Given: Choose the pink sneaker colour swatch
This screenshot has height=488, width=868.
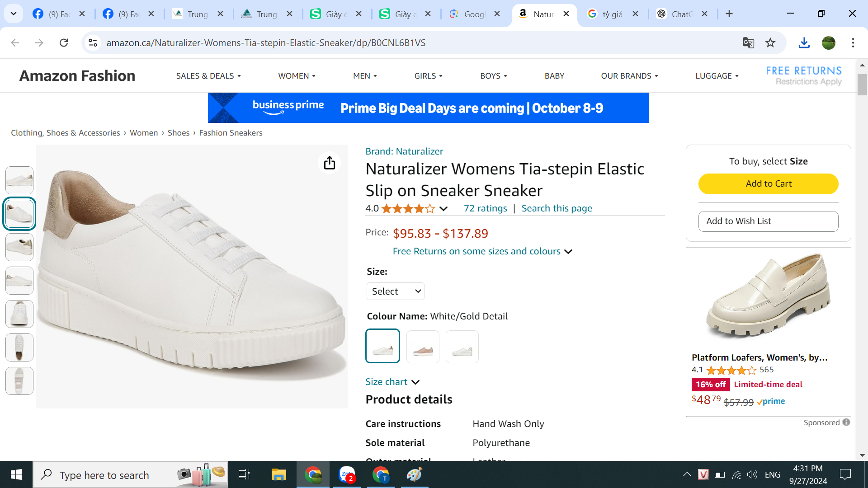Looking at the screenshot, I should pos(423,347).
